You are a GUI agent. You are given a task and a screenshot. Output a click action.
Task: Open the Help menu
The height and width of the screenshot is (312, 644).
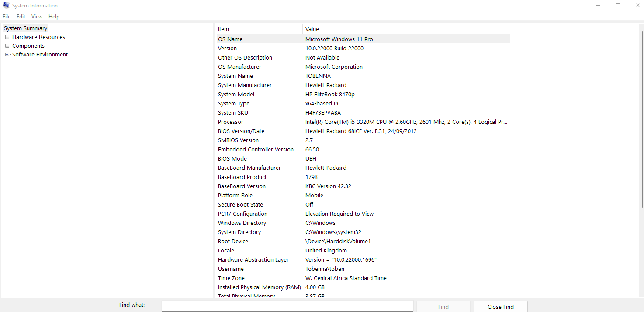click(x=54, y=17)
